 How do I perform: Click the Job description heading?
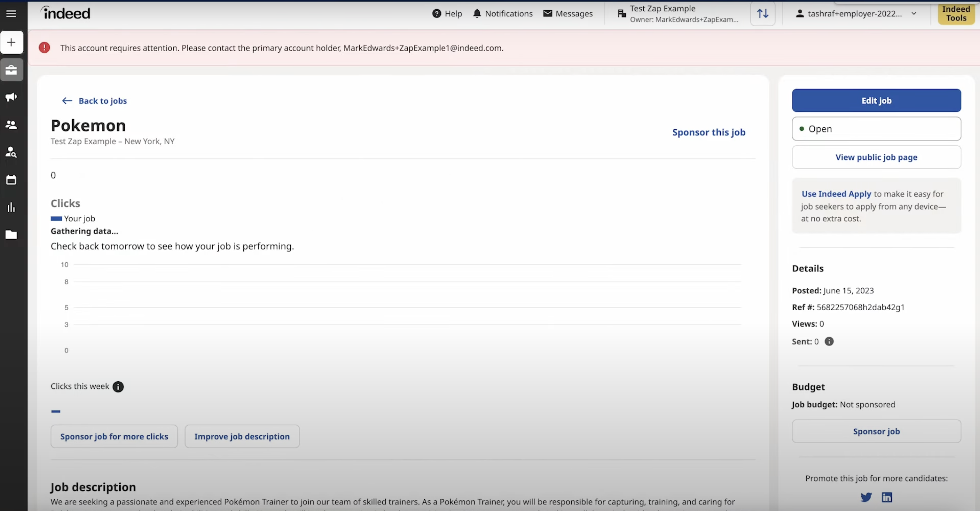tap(93, 487)
